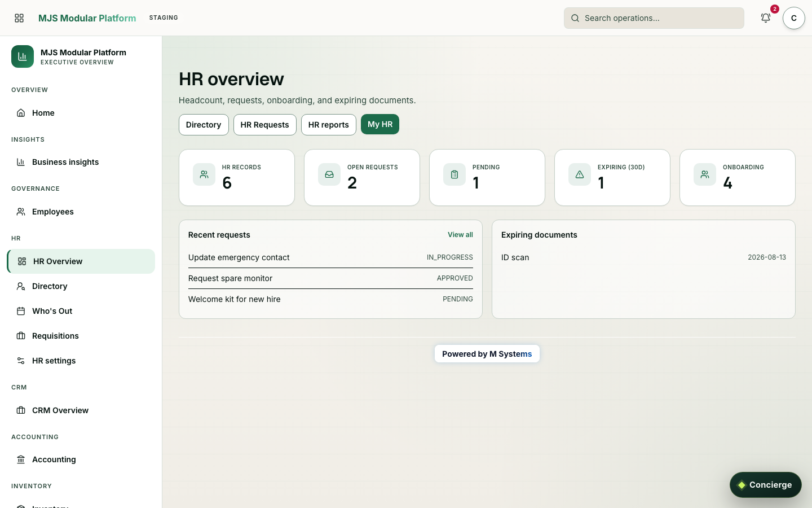Click the notification count badge 2
The image size is (812, 508).
[x=775, y=9]
